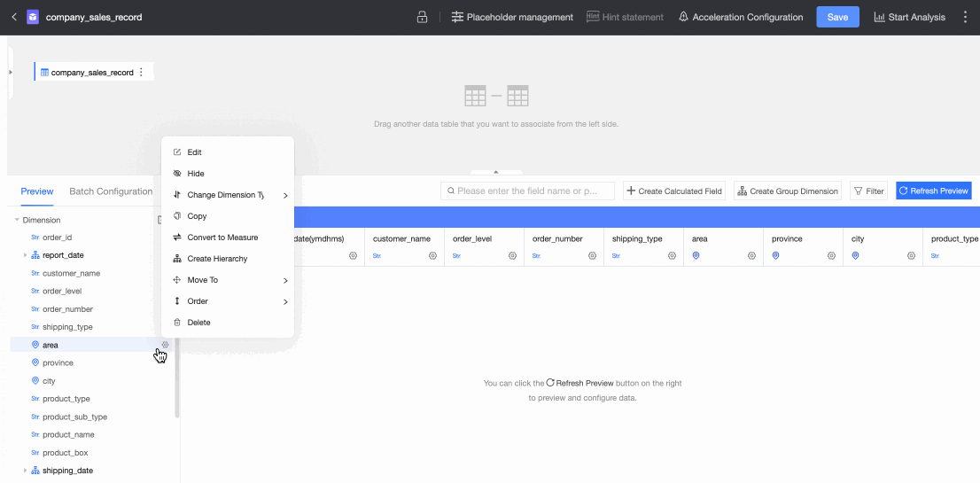Open the Change Dimension Type submenu
The height and width of the screenshot is (483, 980).
228,194
